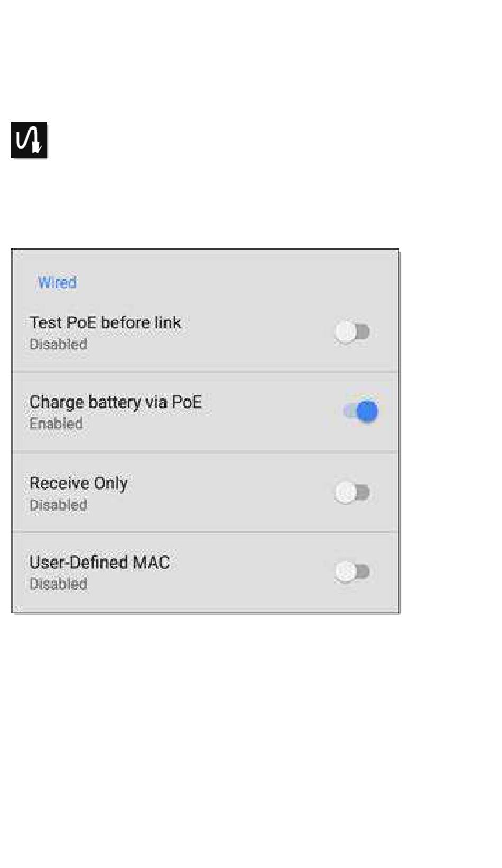This screenshot has width=502, height=868.
Task: Click the black cable test icon
Action: (x=29, y=140)
